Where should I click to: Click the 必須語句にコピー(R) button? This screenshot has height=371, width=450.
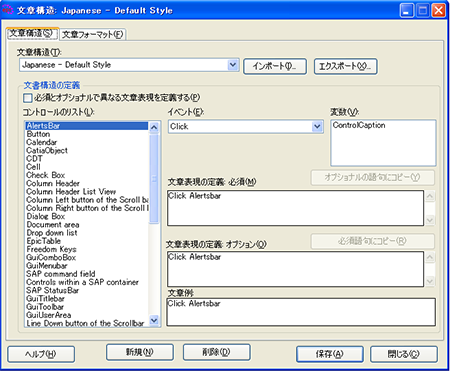pos(373,241)
